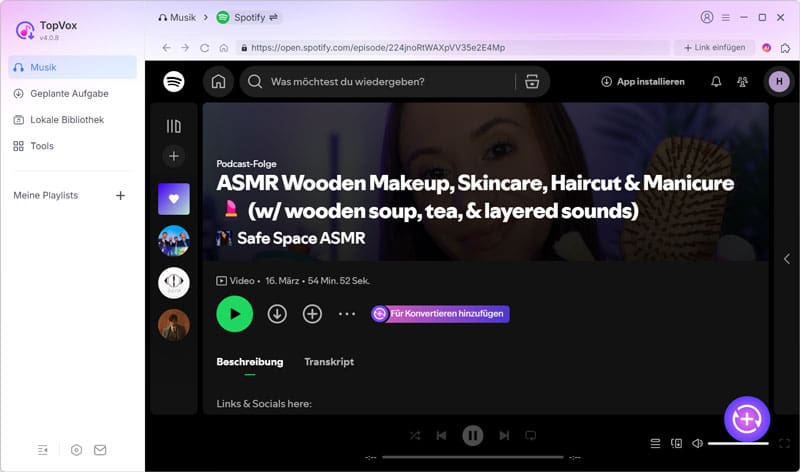The width and height of the screenshot is (800, 472).
Task: Open connect to a device icon
Action: click(677, 443)
